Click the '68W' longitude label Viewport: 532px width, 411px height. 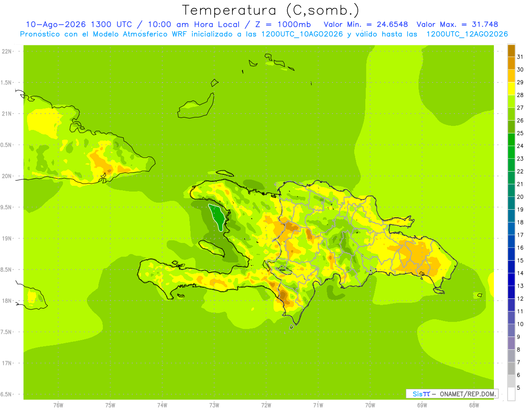pyautogui.click(x=474, y=405)
